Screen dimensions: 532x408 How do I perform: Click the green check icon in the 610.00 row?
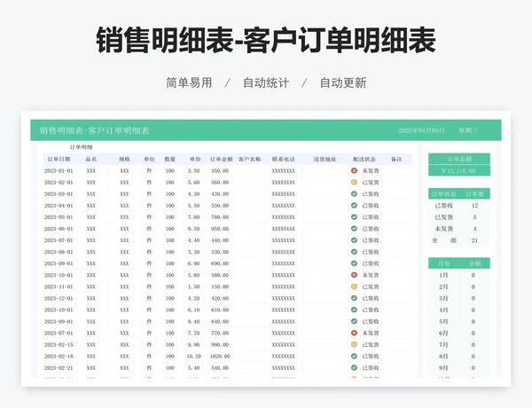point(354,310)
